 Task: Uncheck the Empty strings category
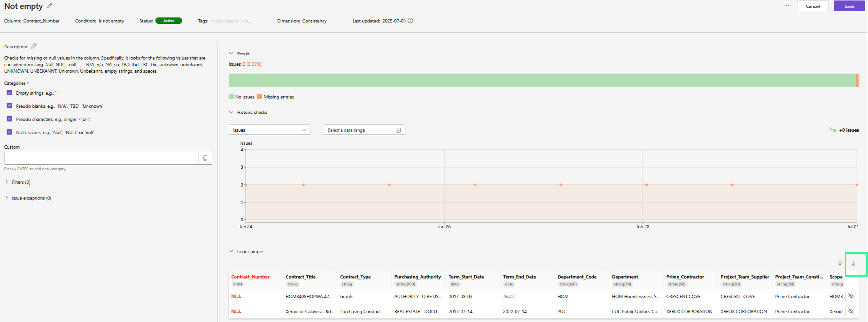9,93
